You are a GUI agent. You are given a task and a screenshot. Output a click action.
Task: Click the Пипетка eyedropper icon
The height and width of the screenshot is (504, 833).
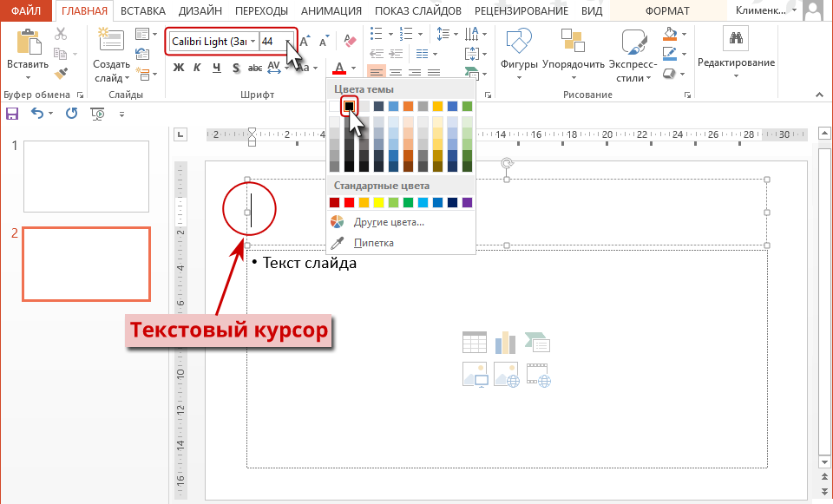pyautogui.click(x=337, y=243)
